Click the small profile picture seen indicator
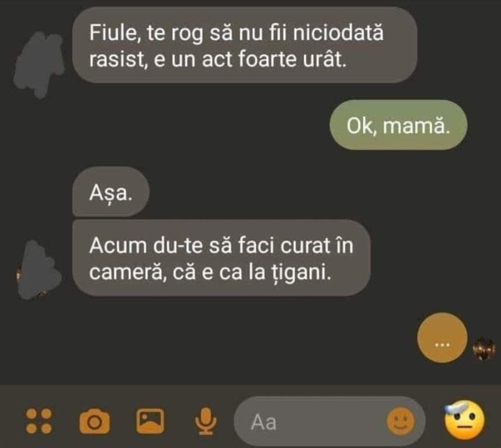Viewport: 501px width, 448px height. 483,349
